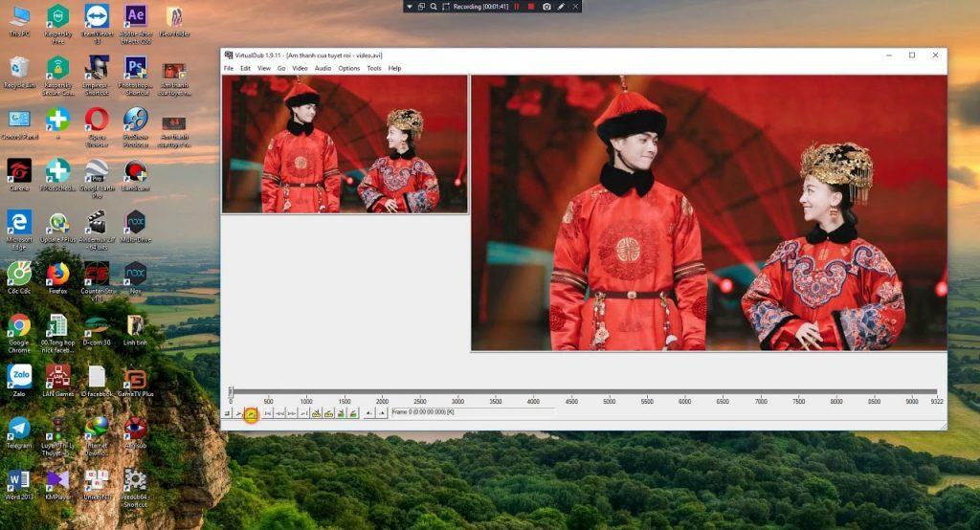This screenshot has height=530, width=980.
Task: Jump to the start of the video
Action: click(267, 413)
